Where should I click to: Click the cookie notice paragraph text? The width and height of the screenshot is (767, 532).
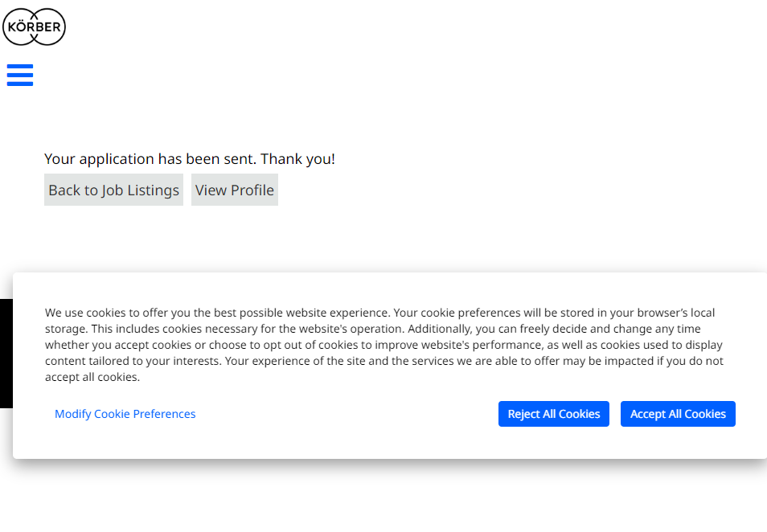click(383, 345)
